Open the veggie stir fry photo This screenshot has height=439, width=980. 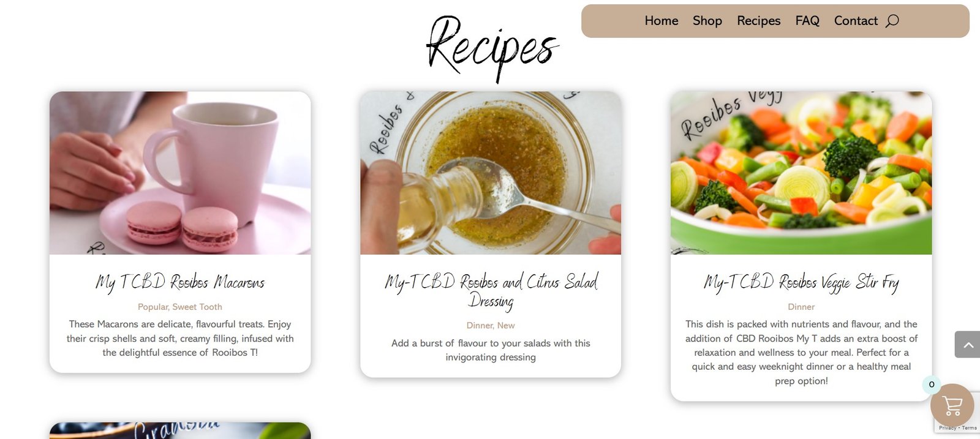(801, 173)
